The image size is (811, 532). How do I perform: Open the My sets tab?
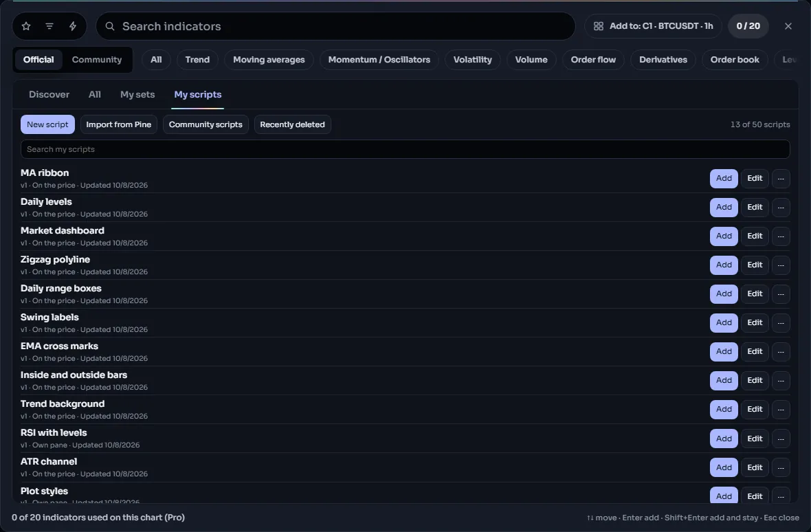137,95
